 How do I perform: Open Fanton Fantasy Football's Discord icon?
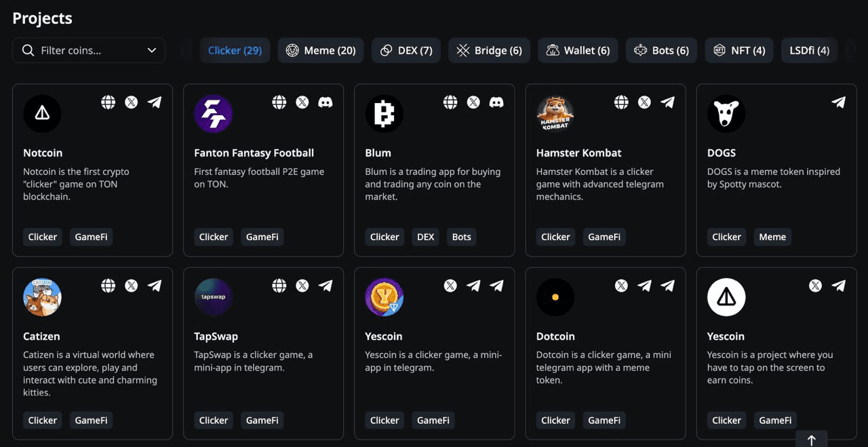325,102
